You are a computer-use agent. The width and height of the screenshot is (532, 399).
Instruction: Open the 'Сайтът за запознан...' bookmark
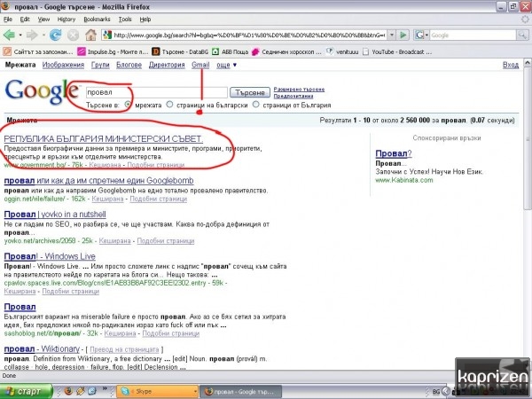(x=38, y=52)
